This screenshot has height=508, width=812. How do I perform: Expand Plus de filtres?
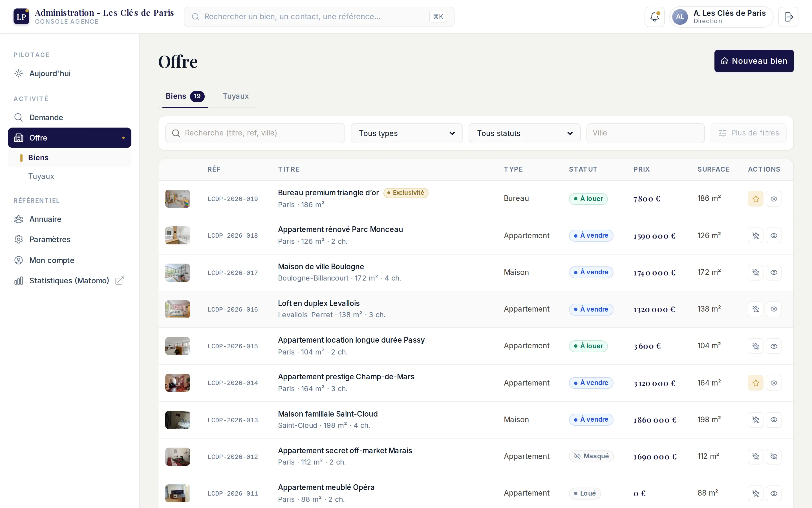tap(748, 133)
